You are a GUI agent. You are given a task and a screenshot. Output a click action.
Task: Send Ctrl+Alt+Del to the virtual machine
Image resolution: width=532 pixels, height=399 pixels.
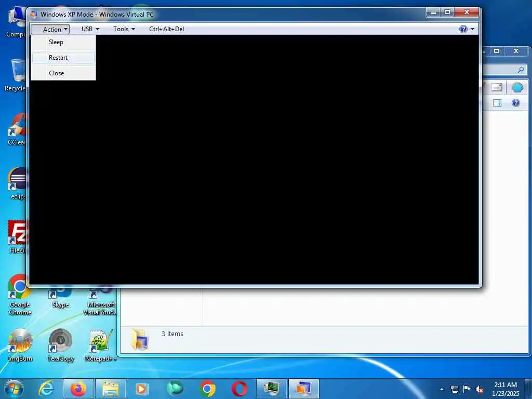click(x=167, y=29)
